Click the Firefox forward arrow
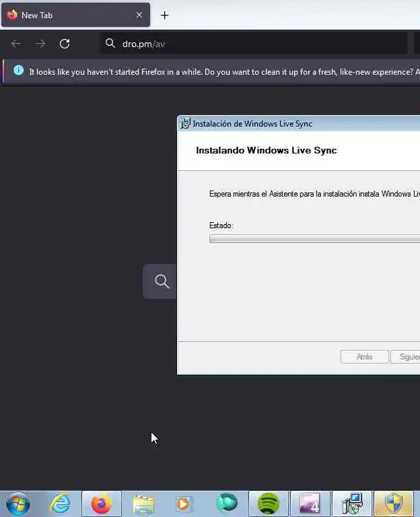The width and height of the screenshot is (420, 517). pyautogui.click(x=40, y=44)
